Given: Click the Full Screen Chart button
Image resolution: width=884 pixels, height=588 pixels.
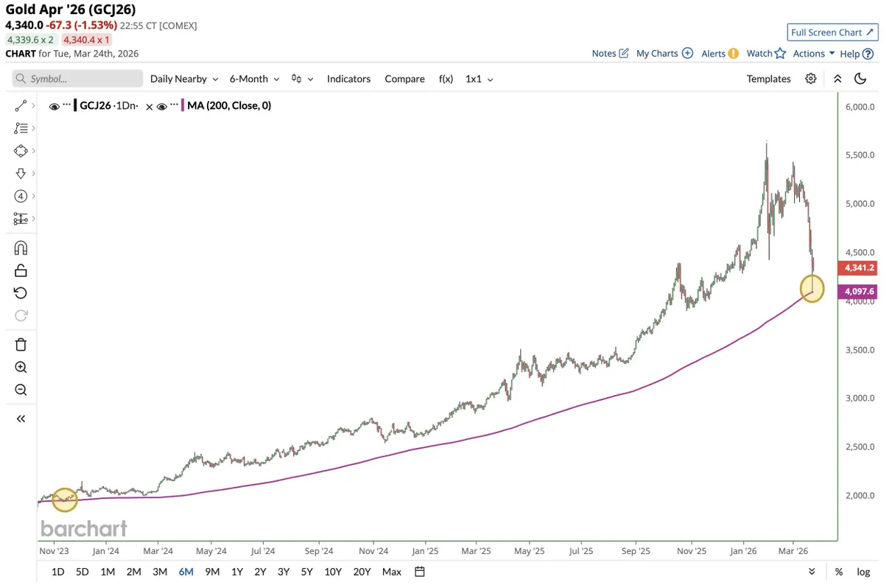Looking at the screenshot, I should (x=831, y=32).
